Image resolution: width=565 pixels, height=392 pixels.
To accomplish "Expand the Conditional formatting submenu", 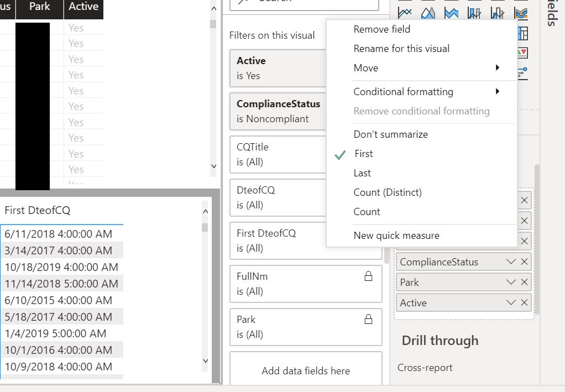I will [x=422, y=92].
